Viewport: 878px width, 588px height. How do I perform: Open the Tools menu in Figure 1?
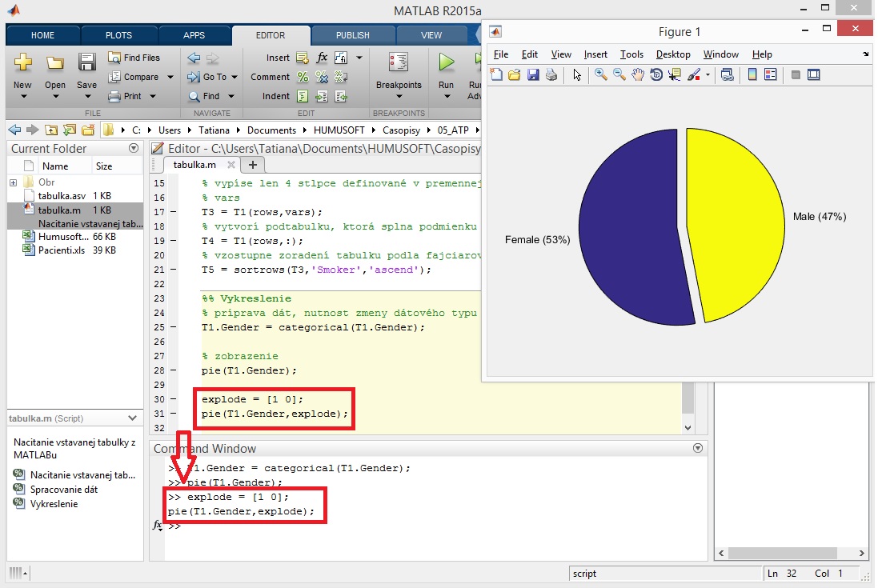point(631,54)
